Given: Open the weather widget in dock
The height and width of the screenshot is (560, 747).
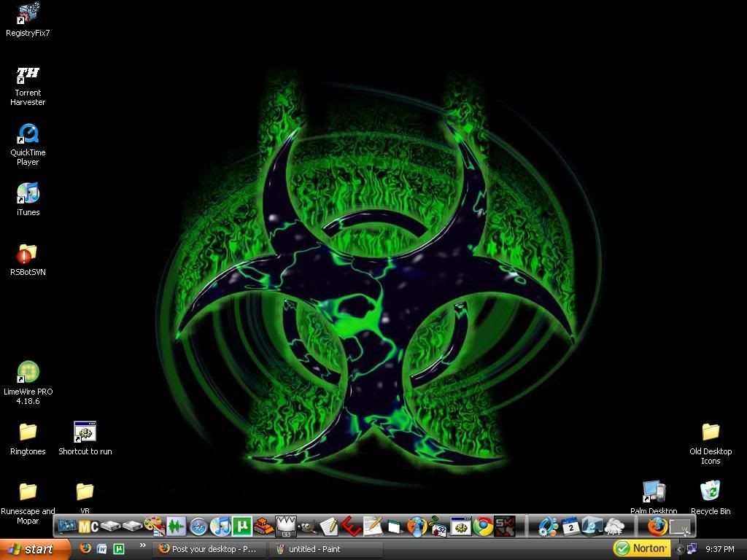Looking at the screenshot, I should coord(614,526).
